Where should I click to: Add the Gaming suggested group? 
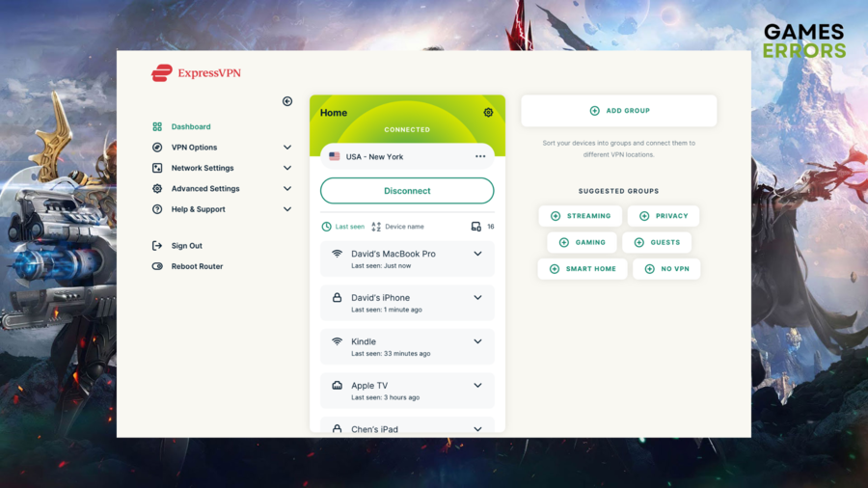[582, 242]
